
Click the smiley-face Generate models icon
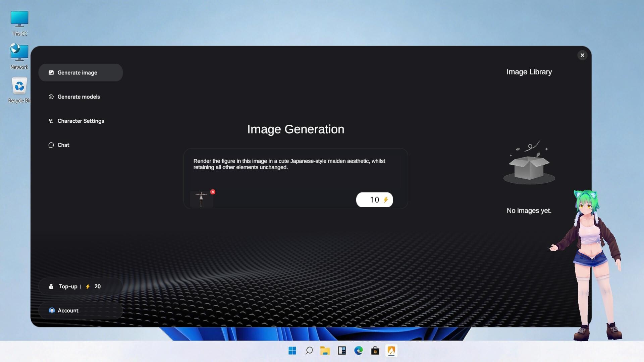(51, 97)
